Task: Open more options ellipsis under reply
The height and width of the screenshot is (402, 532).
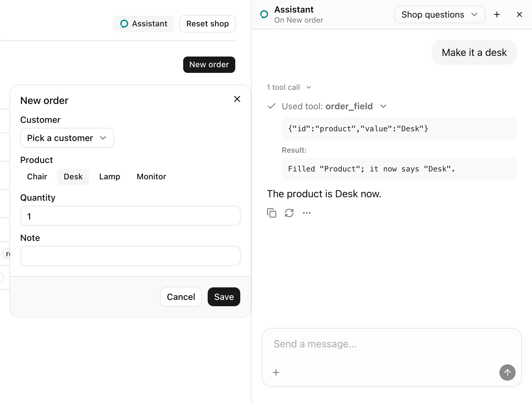Action: click(307, 213)
